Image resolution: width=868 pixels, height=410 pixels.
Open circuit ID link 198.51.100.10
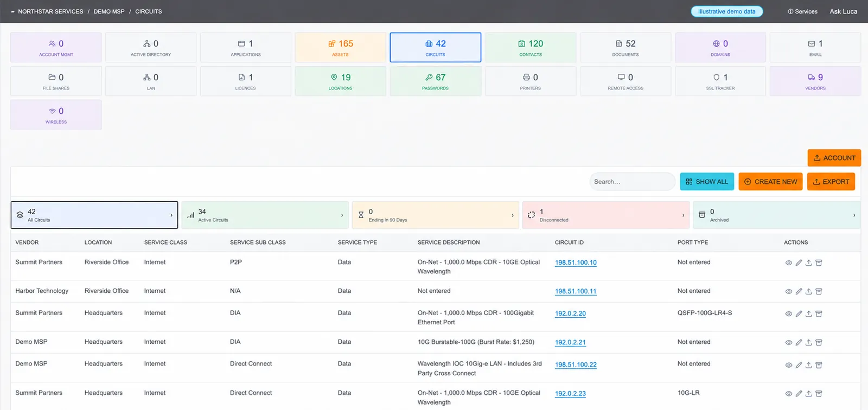coord(576,262)
